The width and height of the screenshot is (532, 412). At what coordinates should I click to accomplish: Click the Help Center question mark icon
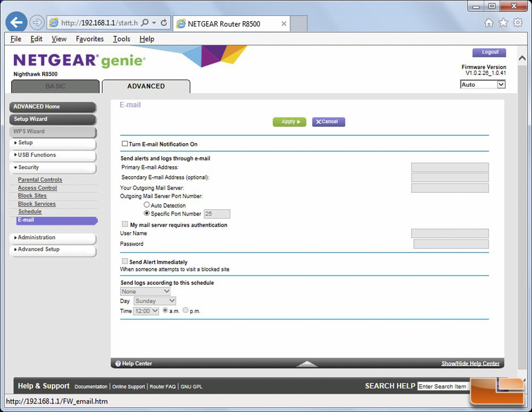tap(118, 364)
